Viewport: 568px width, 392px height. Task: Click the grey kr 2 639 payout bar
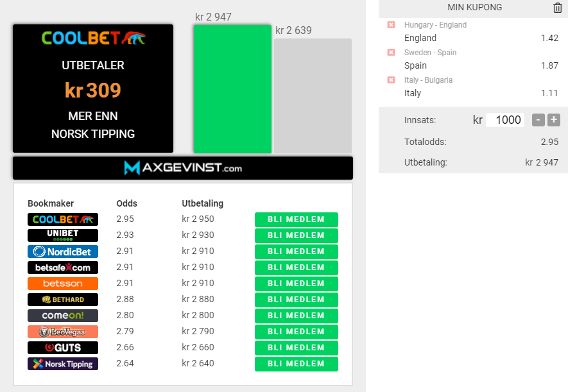313,96
